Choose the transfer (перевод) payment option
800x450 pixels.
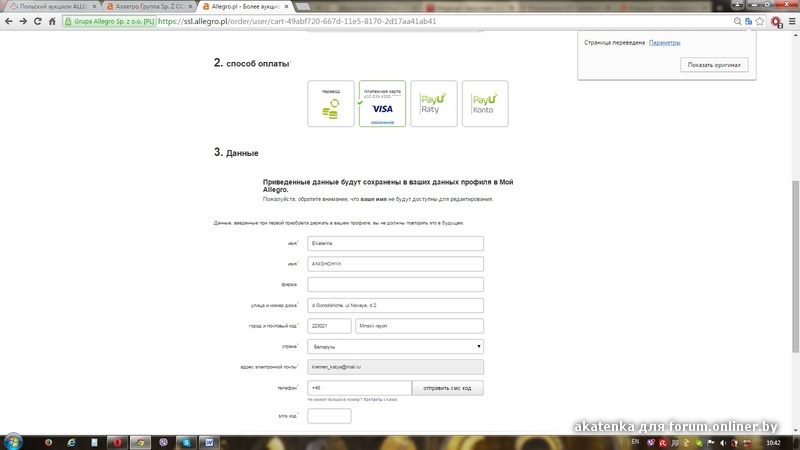pyautogui.click(x=331, y=104)
